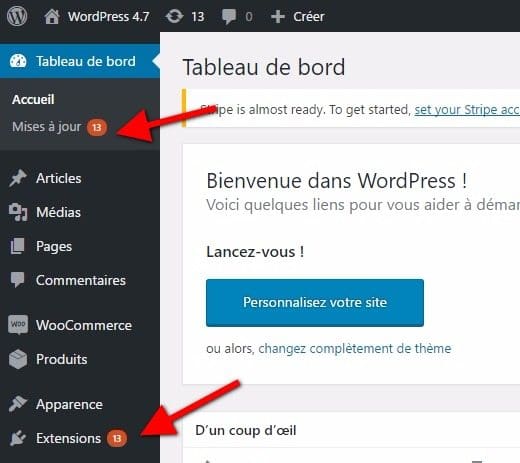Click the Extensions plug icon
Viewport: 520px width, 463px height.
18,438
